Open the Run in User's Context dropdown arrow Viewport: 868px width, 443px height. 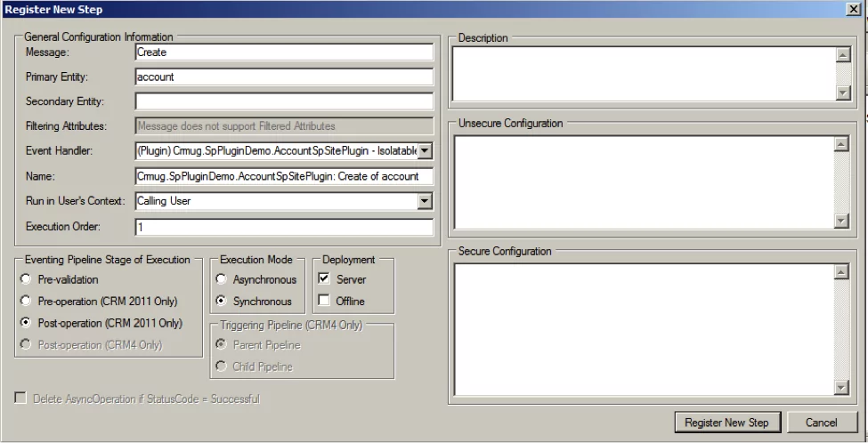pyautogui.click(x=425, y=201)
